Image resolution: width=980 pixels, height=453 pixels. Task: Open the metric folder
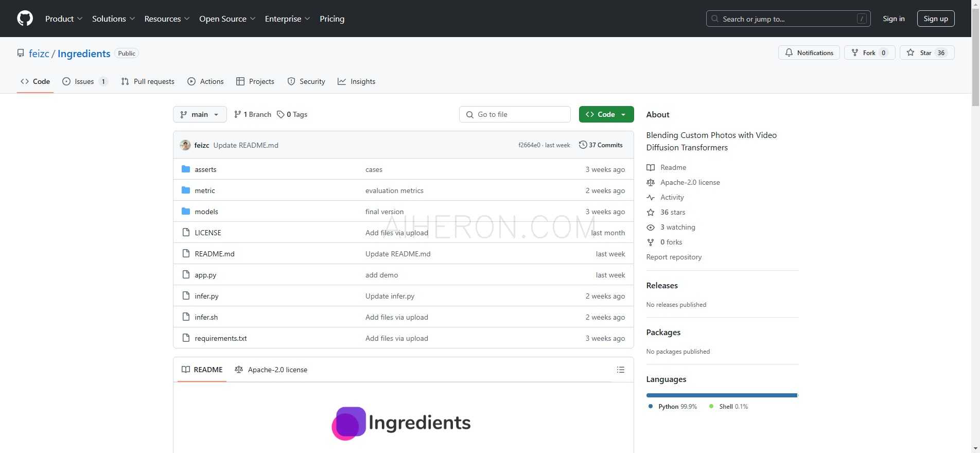[x=205, y=190]
